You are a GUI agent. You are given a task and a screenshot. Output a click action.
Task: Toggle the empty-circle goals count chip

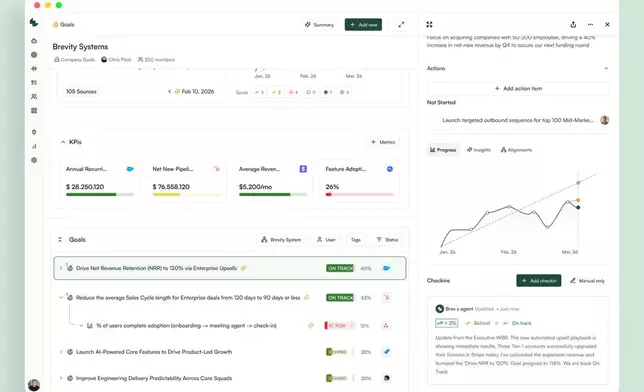pyautogui.click(x=310, y=92)
